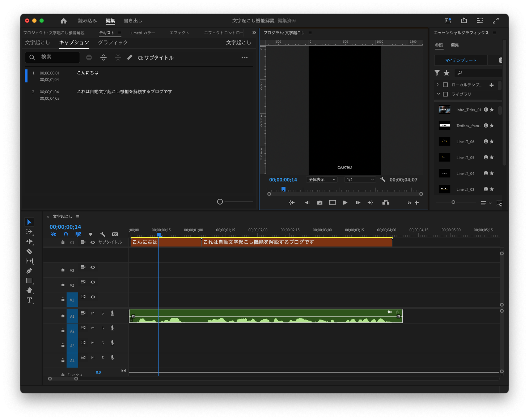Screen dimensions: 529x420
Task: Collapse the ライブラリ tree item
Action: click(438, 94)
